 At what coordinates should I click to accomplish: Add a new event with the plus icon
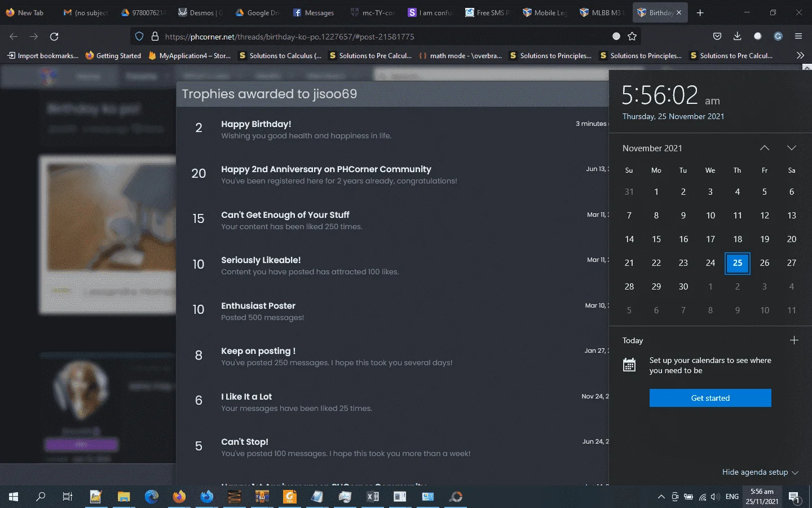(794, 340)
